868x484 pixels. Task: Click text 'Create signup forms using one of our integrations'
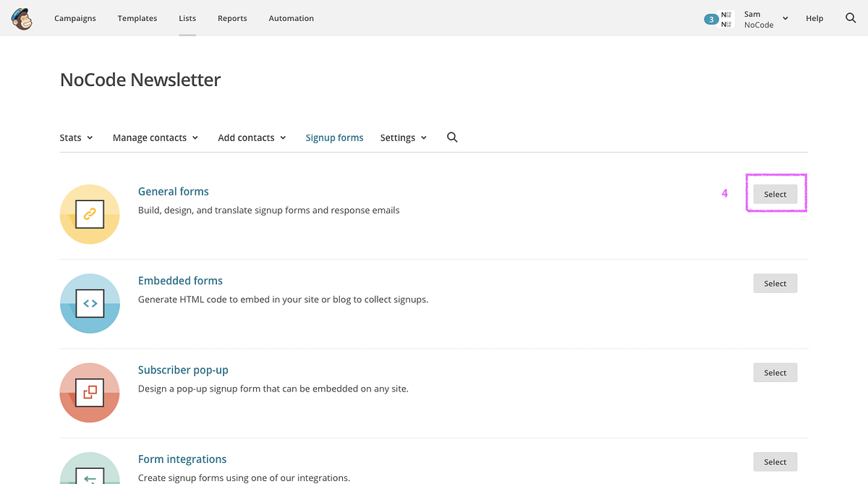coord(244,477)
